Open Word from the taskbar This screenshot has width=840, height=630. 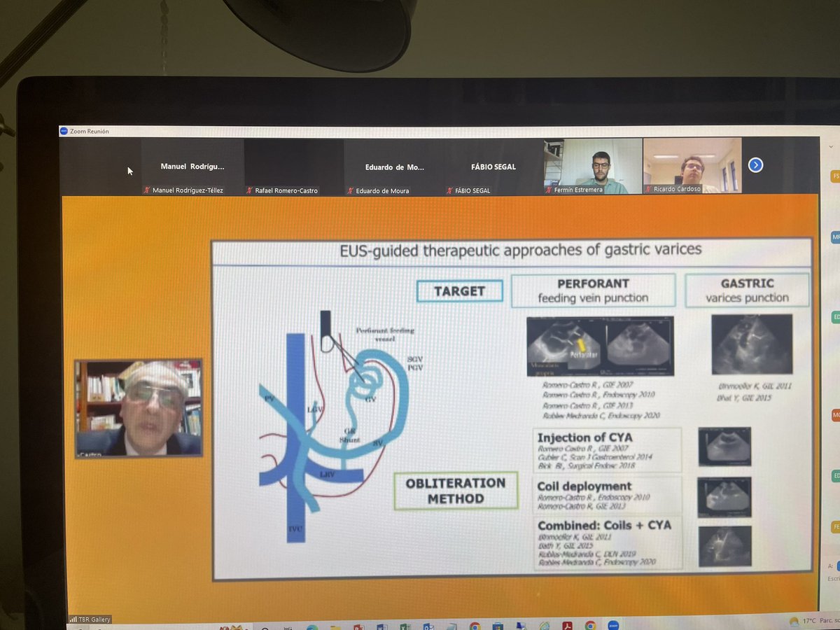381,626
